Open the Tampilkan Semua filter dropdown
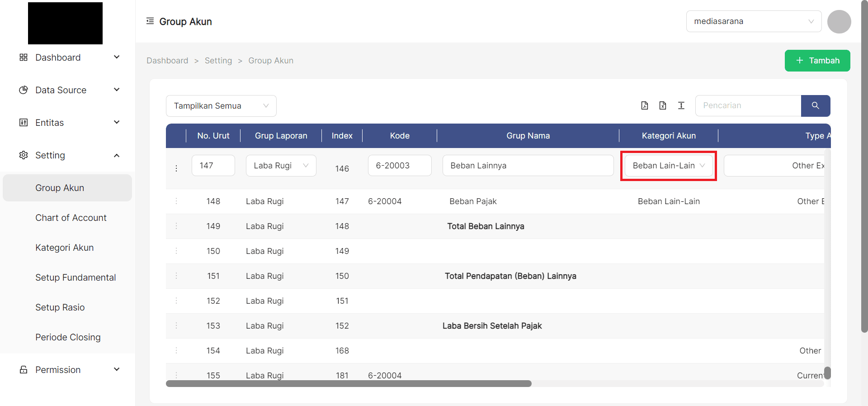This screenshot has height=406, width=868. click(x=221, y=106)
